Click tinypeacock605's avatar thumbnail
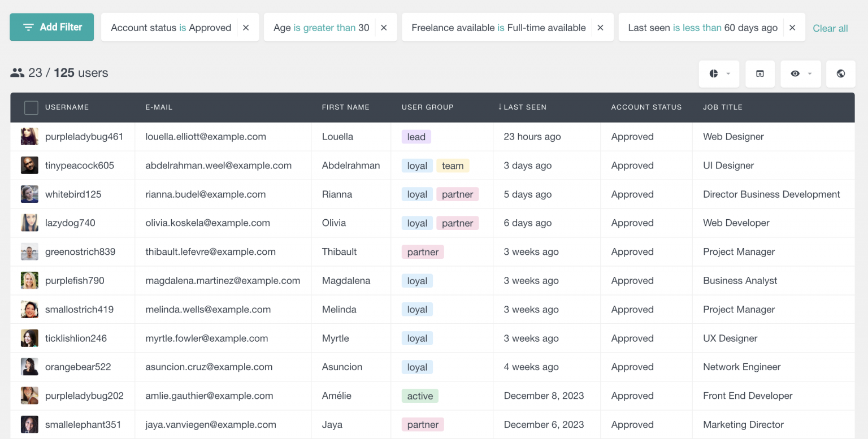868x439 pixels. (29, 166)
